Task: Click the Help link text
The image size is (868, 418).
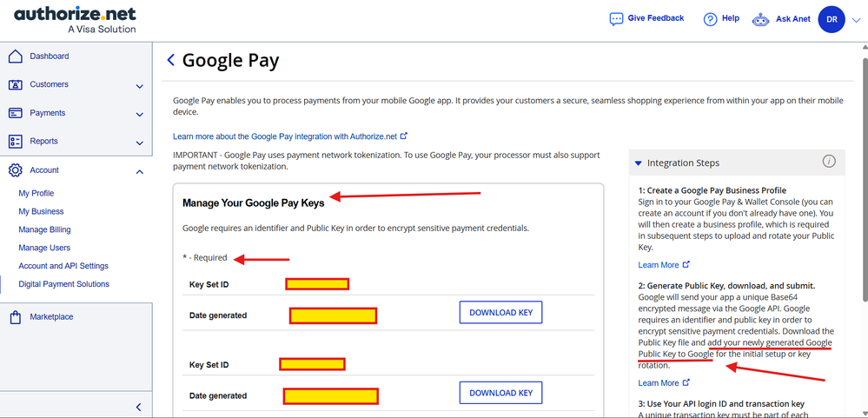Action: tap(731, 18)
